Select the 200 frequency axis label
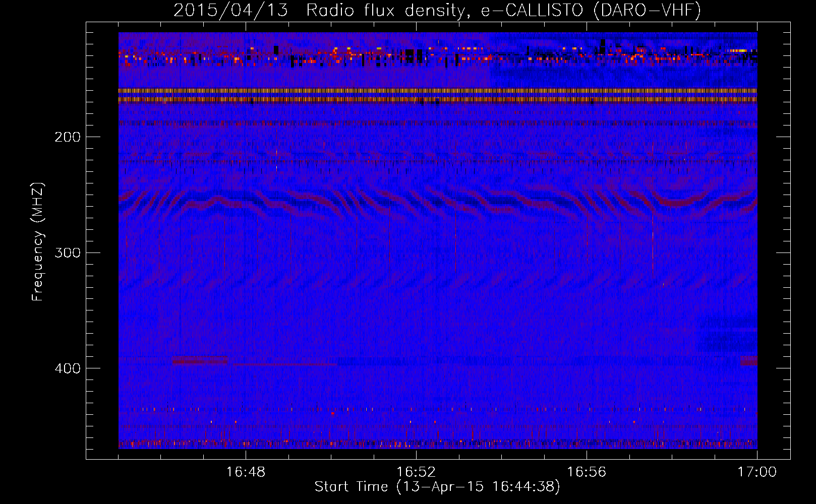Screen dimensions: 816x504 click(67, 137)
